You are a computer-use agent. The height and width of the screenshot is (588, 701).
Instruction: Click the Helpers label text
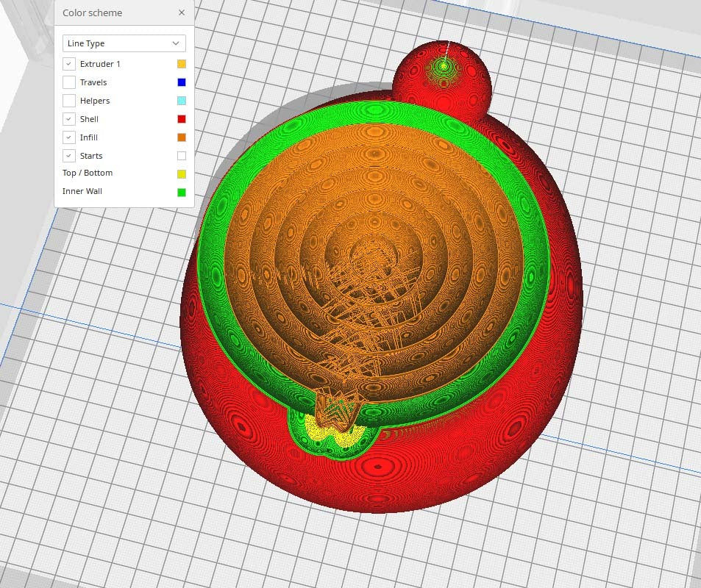tap(95, 101)
